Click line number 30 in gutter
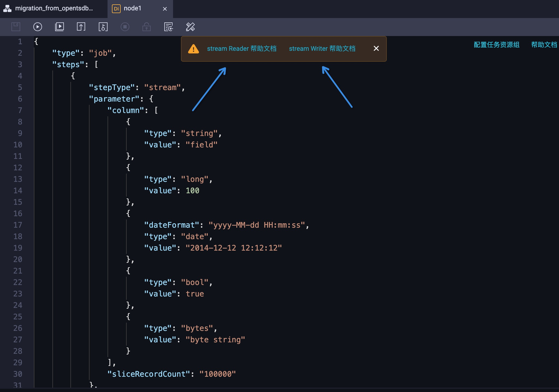The height and width of the screenshot is (392, 559). pos(18,374)
